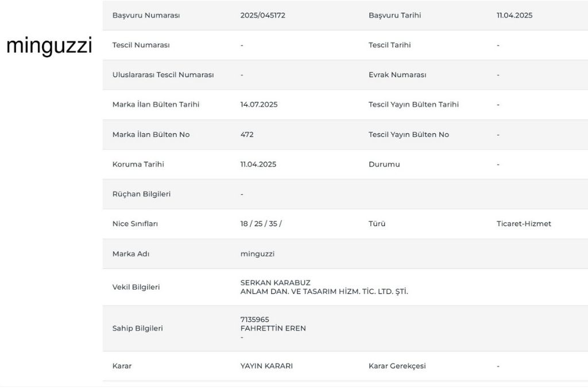Click the Marka Adı value minguzzi
588x392 pixels.
pyautogui.click(x=257, y=253)
